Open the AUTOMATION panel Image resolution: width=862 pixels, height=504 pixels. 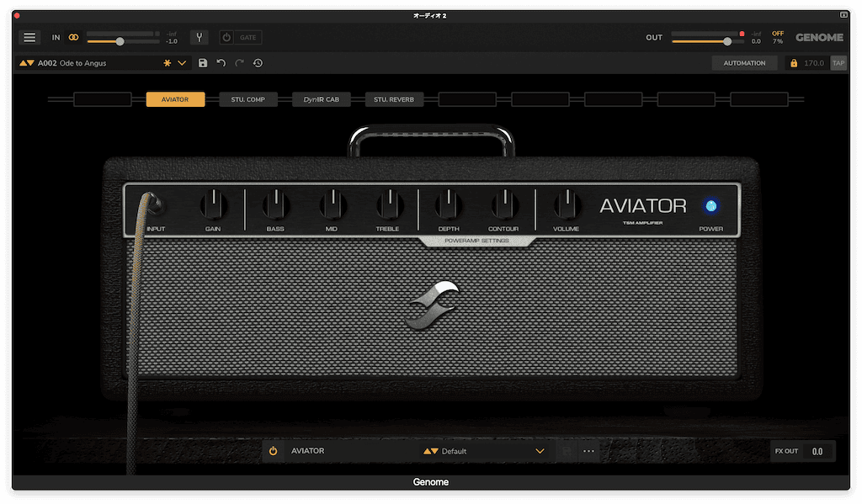coord(744,63)
